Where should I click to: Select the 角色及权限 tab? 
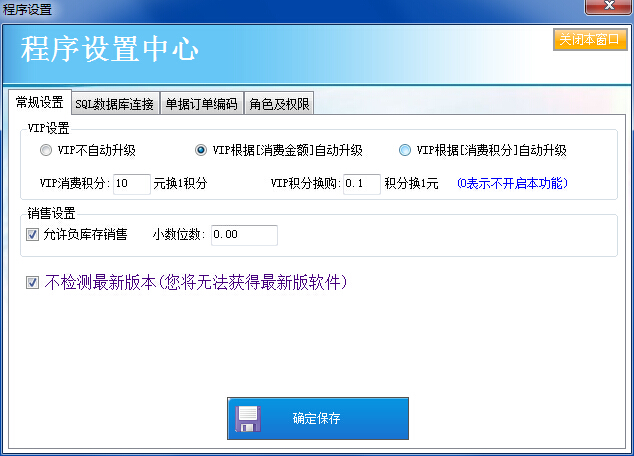point(279,104)
